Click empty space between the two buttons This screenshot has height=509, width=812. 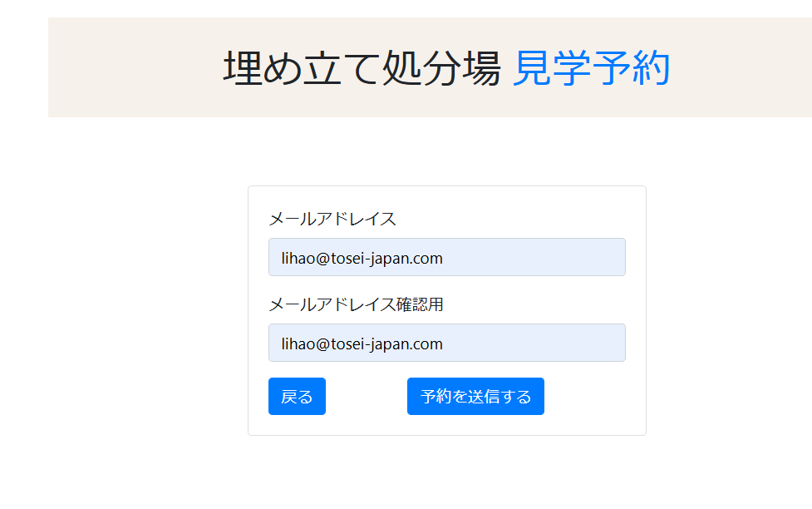(x=366, y=396)
